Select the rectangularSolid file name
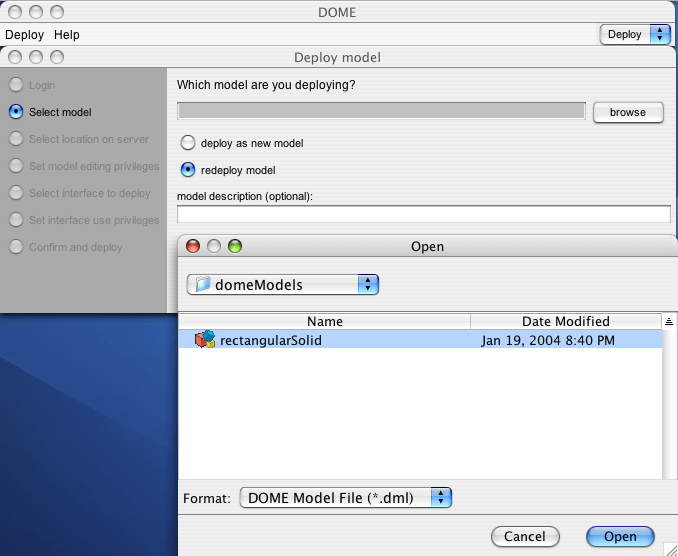The width and height of the screenshot is (678, 556). tap(271, 340)
